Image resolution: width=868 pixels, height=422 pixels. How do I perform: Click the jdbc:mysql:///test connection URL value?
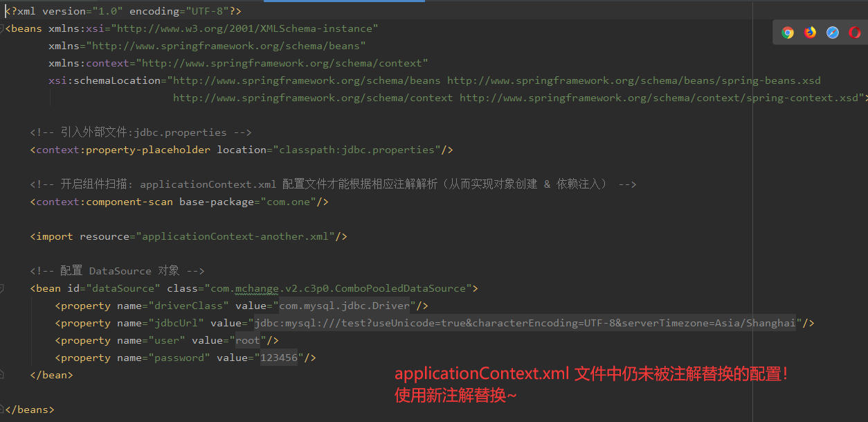[525, 323]
